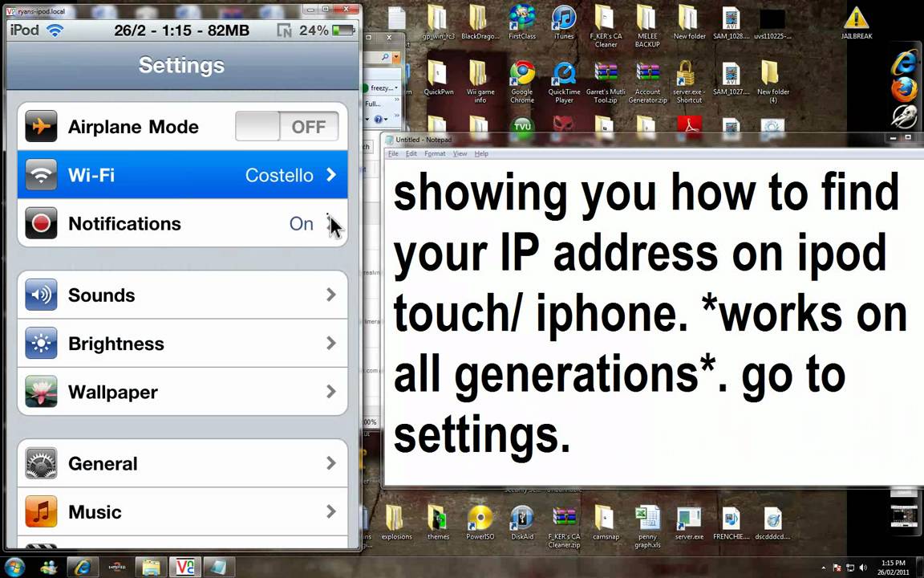Select Account Generator.zip archive icon
The image size is (924, 578).
coord(647,81)
